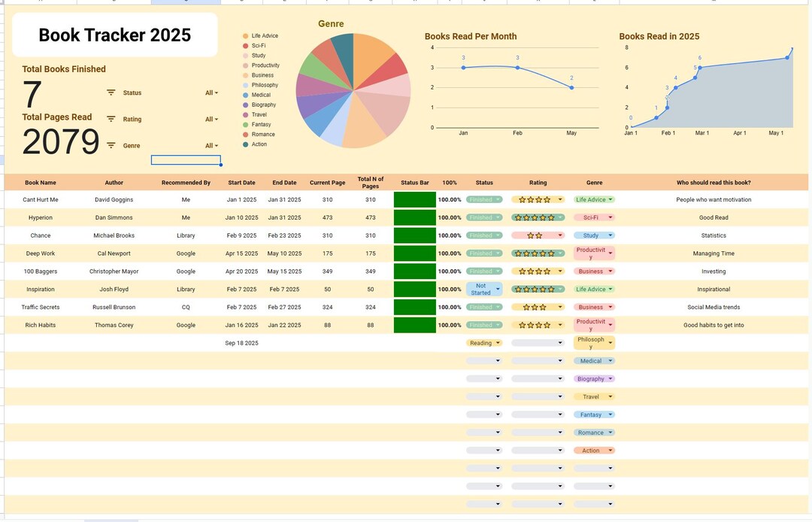Click the Genre pie chart
The image size is (812, 522).
(353, 90)
